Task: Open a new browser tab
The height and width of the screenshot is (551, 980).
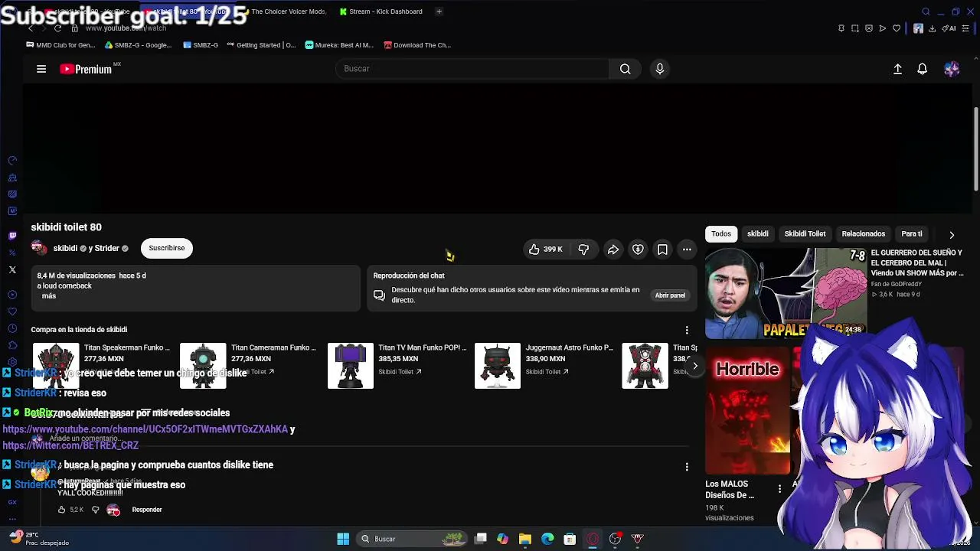Action: pos(439,11)
